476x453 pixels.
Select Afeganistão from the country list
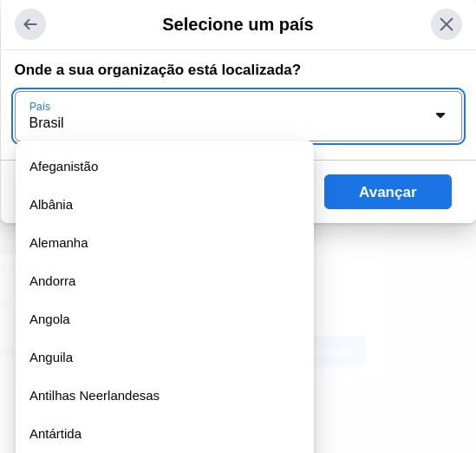pos(165,167)
